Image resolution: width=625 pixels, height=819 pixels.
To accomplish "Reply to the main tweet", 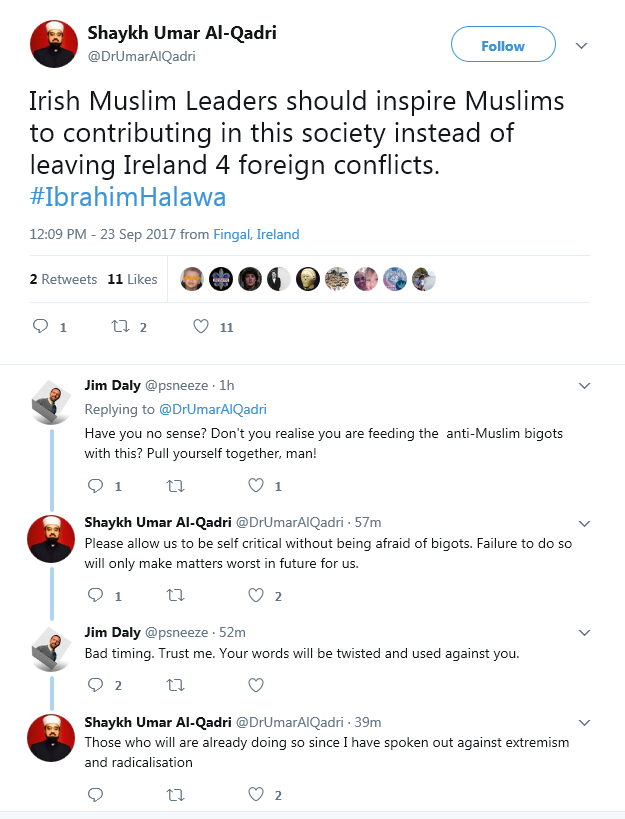I will [41, 326].
